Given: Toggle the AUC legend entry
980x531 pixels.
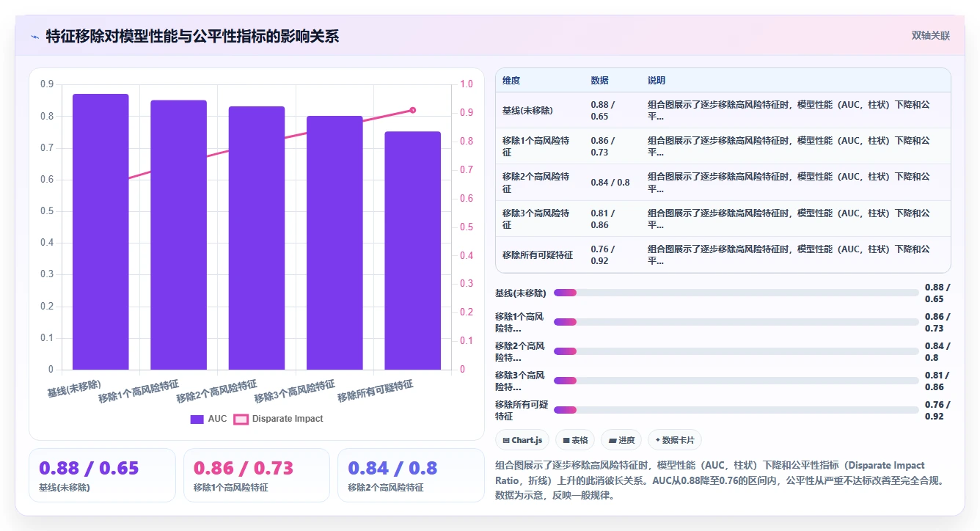Looking at the screenshot, I should [x=208, y=419].
